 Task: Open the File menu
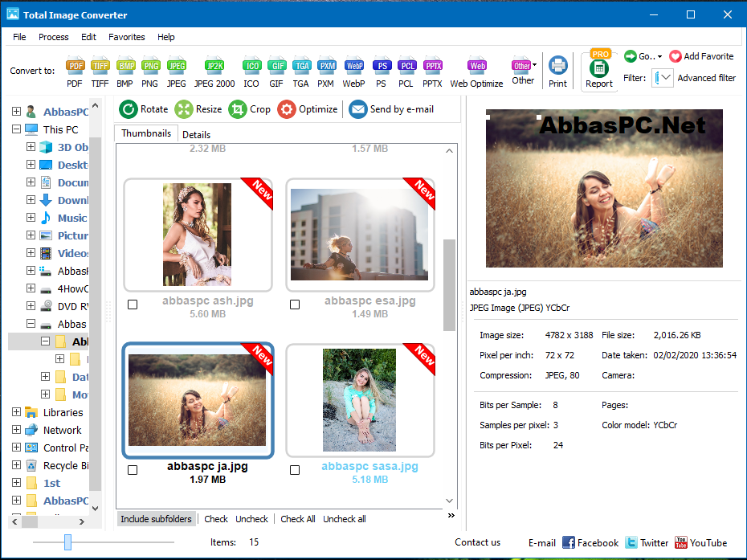point(19,37)
